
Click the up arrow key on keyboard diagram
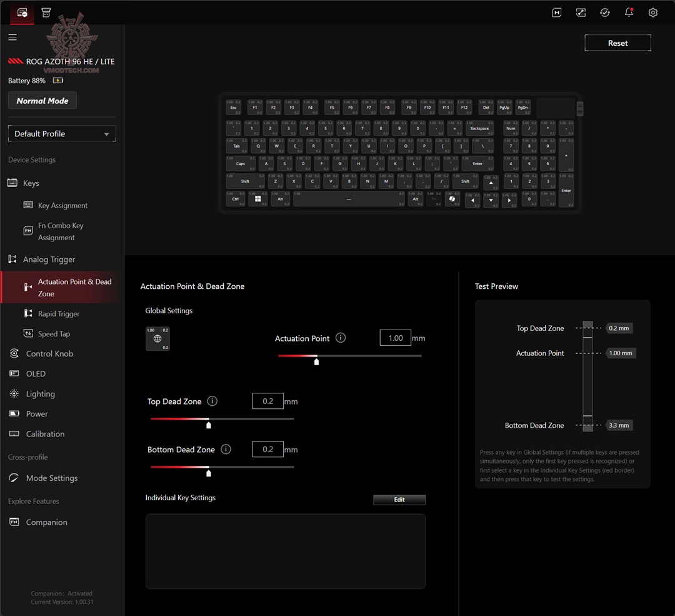pos(491,183)
